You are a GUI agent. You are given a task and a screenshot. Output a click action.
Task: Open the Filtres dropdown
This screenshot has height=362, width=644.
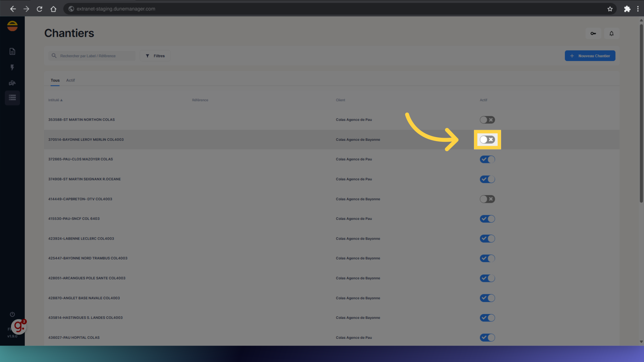tap(155, 56)
